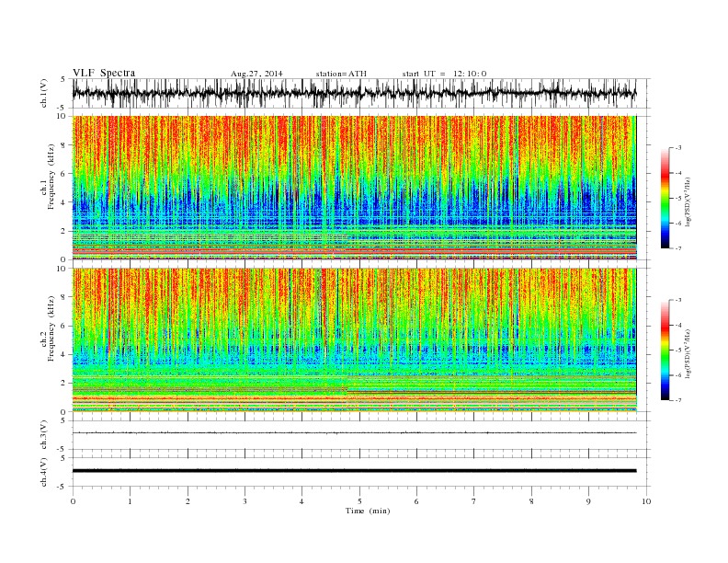Click the time axis tick label "0"

pos(73,501)
